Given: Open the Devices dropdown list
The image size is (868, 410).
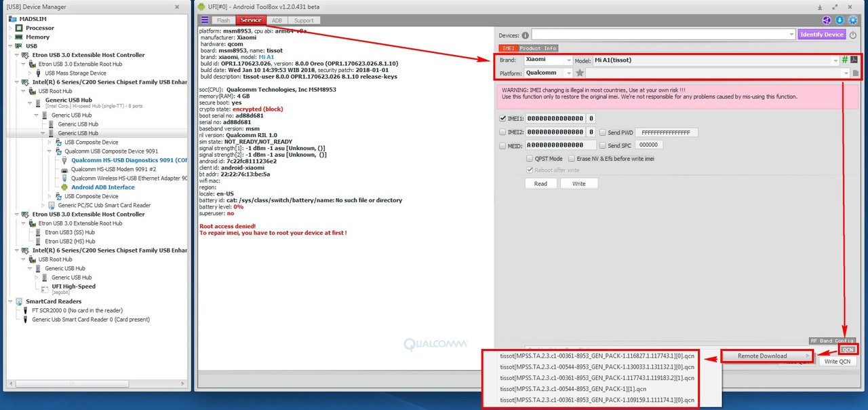Looking at the screenshot, I should tap(663, 35).
